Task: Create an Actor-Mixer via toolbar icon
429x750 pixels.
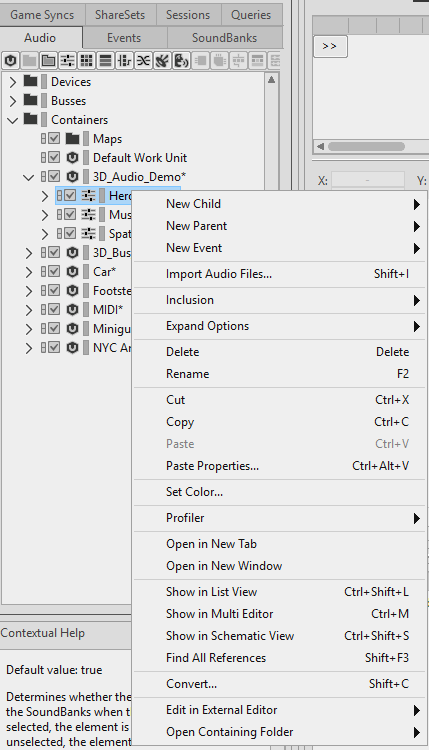Action: point(67,61)
